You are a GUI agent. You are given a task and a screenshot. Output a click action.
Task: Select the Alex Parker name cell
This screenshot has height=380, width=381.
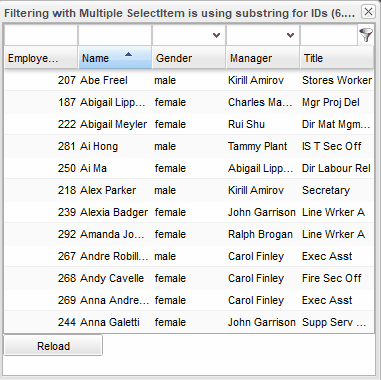pos(115,190)
